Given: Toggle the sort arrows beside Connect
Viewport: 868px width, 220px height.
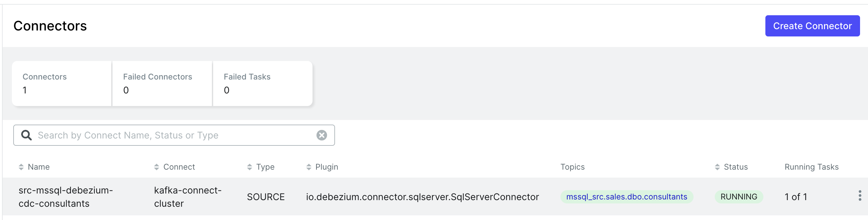Looking at the screenshot, I should click(x=156, y=167).
